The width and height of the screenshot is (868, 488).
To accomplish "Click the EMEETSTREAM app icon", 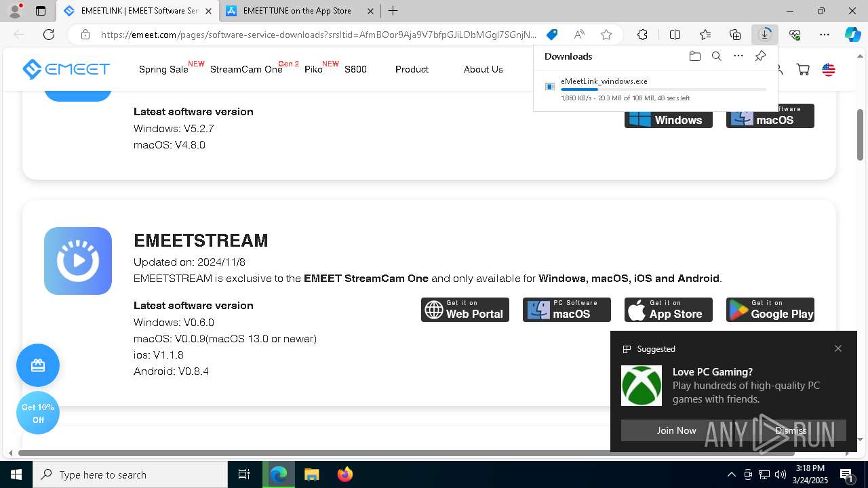I will [x=78, y=261].
